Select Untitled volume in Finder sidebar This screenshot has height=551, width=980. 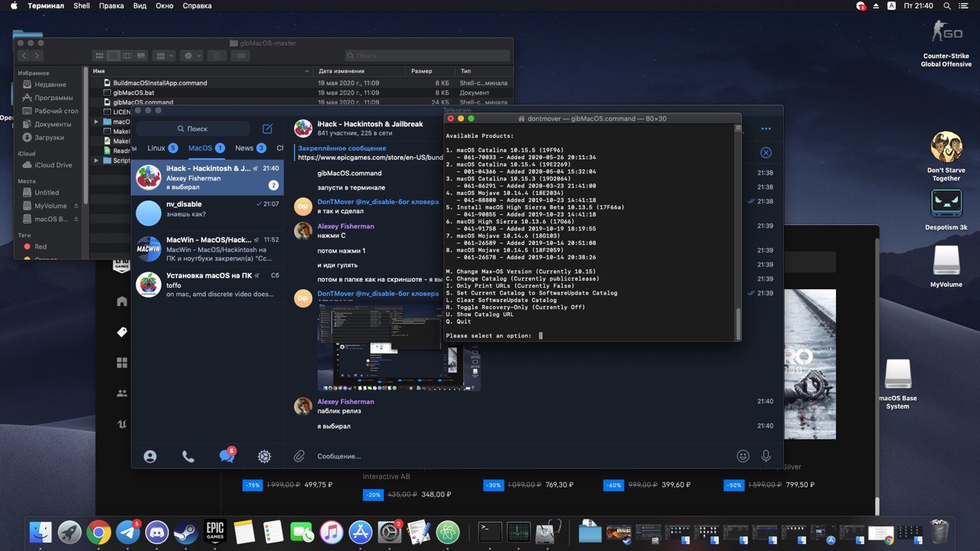click(46, 192)
